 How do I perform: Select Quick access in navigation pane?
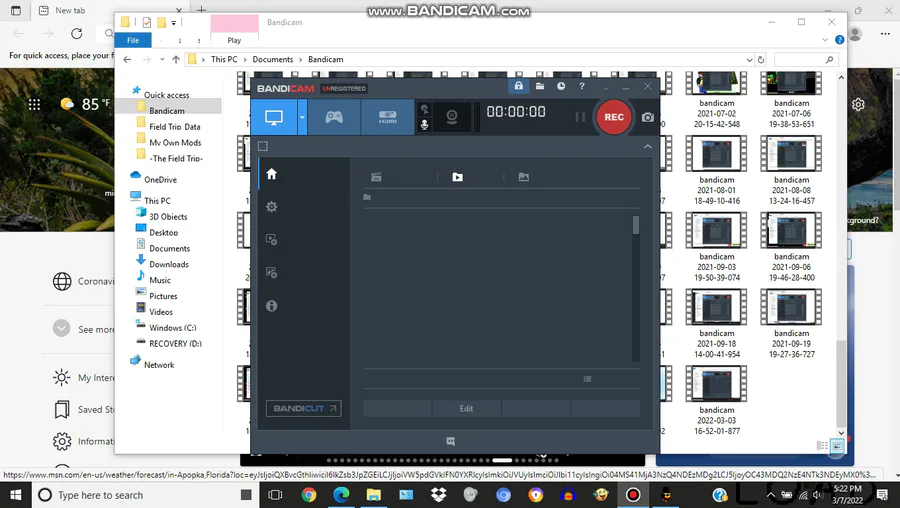click(166, 95)
